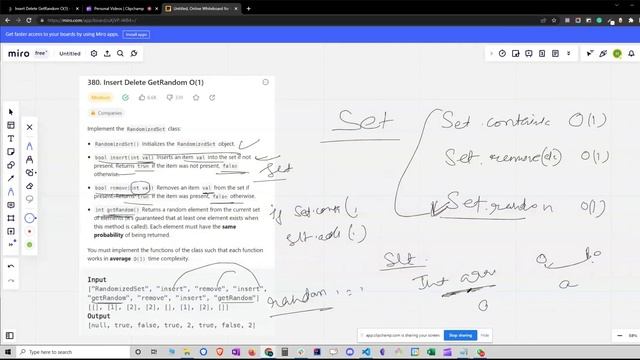This screenshot has width=640, height=360.
Task: Click the browser back arrow
Action: pyautogui.click(x=7, y=20)
